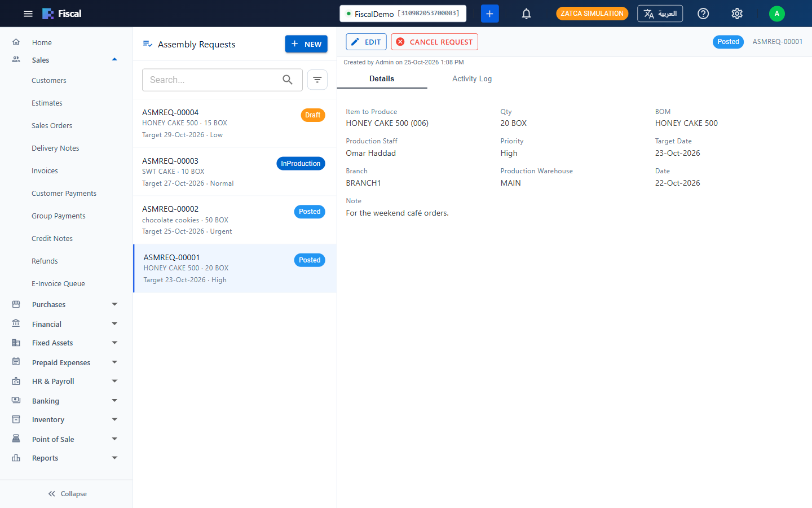Click the CANCEL REQUEST button
The width and height of the screenshot is (812, 508).
[x=434, y=42]
